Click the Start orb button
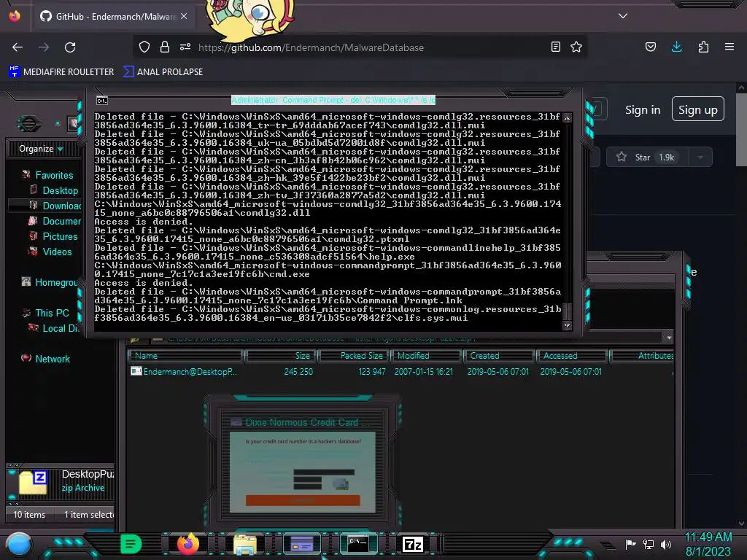747x560 pixels. (19, 545)
